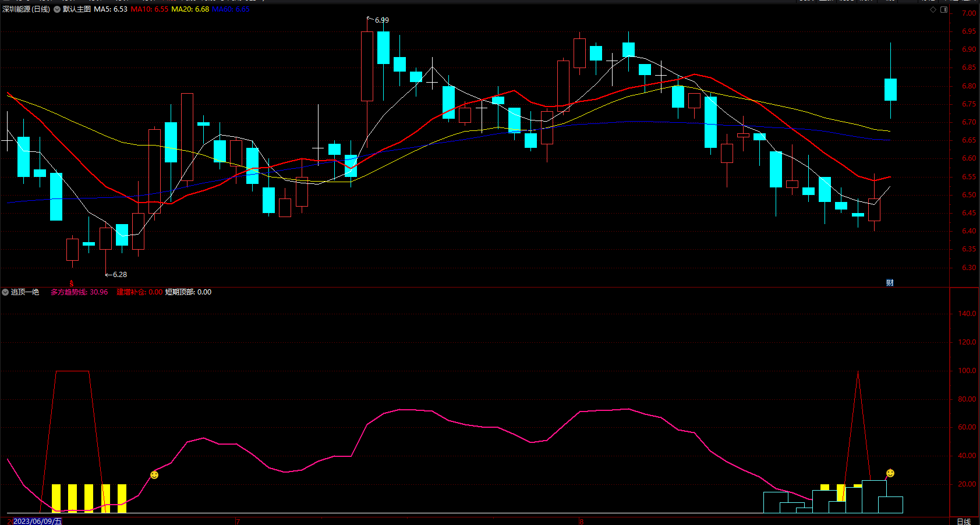Screen dimensions: 980x525
Task: Click the 建增补仓: 0.00 value label
Action: [x=140, y=292]
